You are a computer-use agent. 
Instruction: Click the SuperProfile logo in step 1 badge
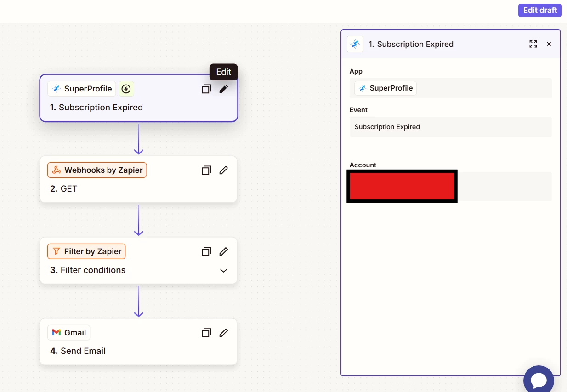point(57,89)
